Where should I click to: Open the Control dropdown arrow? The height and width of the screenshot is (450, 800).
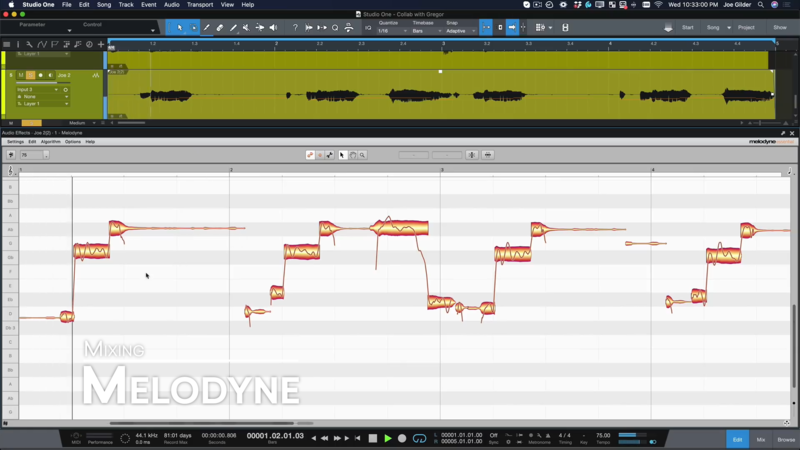coord(153,31)
